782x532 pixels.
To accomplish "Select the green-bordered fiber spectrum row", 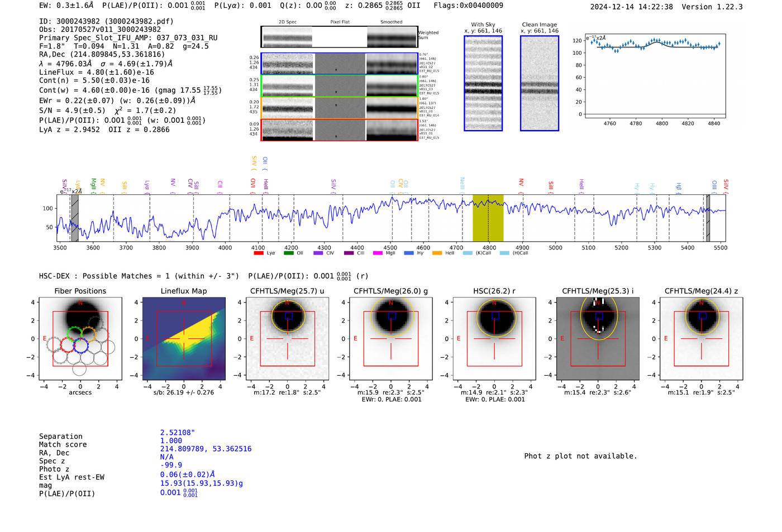I will click(x=339, y=85).
